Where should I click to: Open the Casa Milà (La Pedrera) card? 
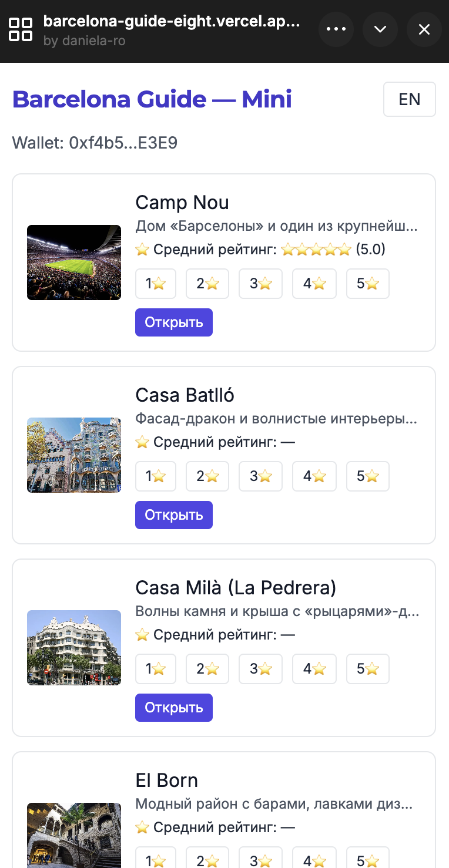point(174,708)
